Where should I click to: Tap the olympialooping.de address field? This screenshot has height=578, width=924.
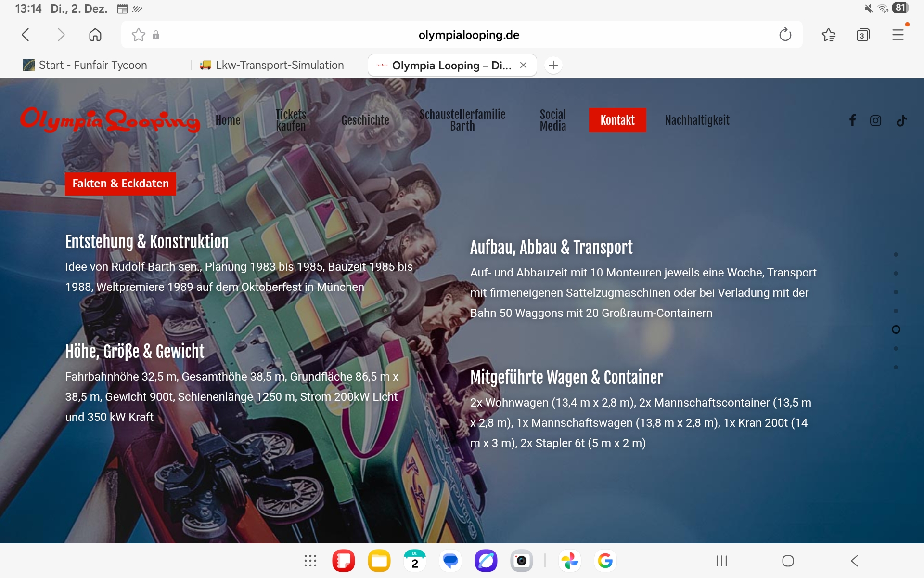tap(468, 35)
